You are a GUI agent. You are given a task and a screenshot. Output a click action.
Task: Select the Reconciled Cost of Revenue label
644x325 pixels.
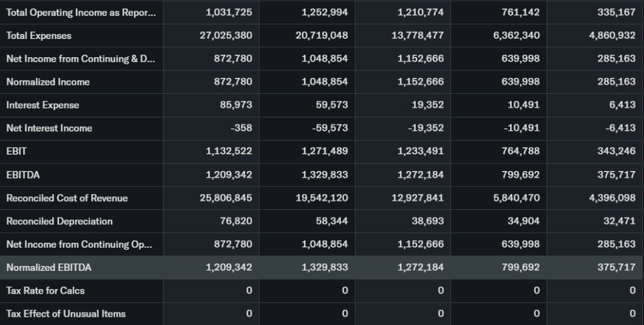tap(67, 198)
